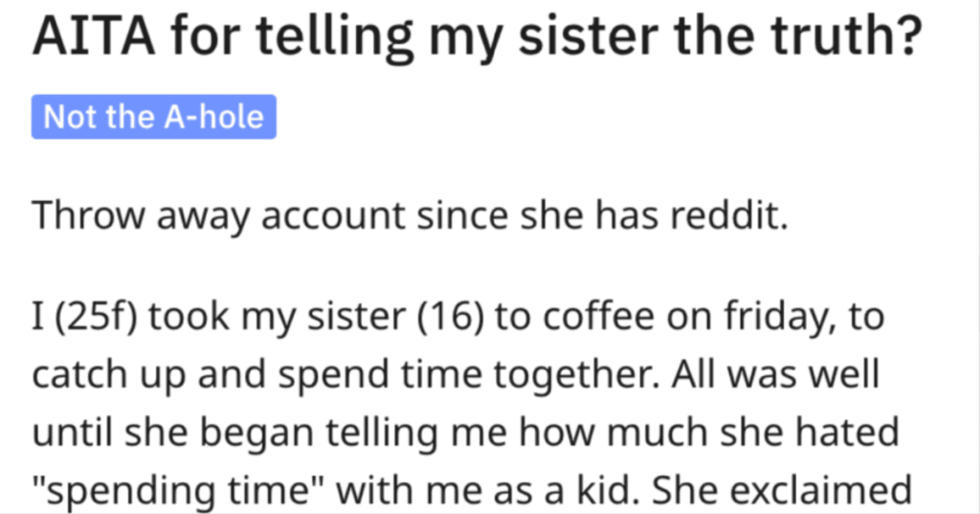The image size is (980, 514).
Task: Click the 'Not the A-hole' flair badge
Action: [x=154, y=117]
